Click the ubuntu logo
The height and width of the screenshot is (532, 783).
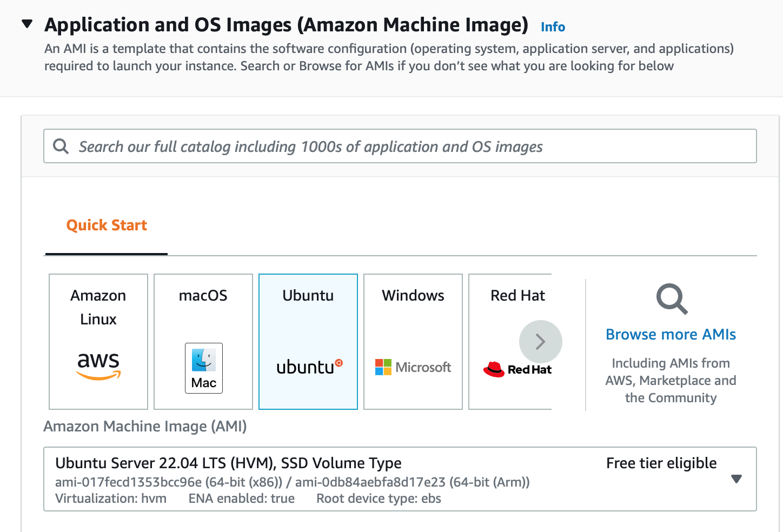coord(309,367)
